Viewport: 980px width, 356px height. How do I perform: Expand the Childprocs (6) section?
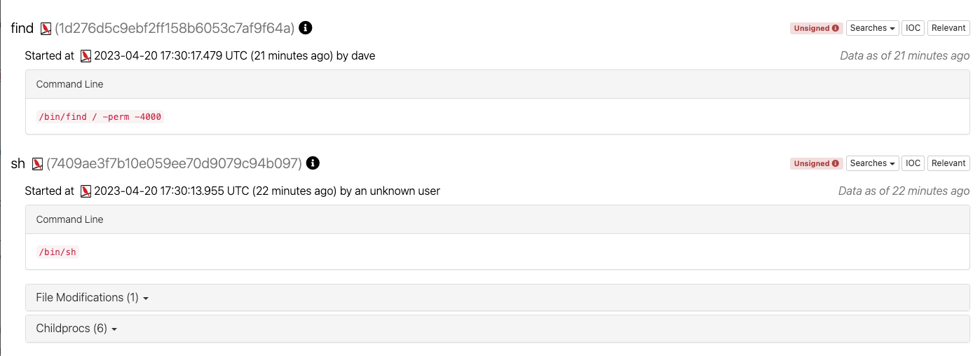point(76,329)
